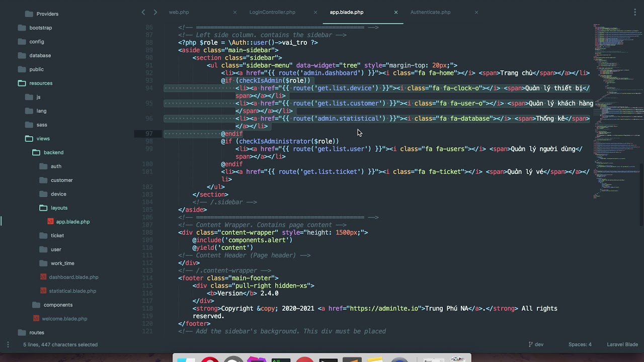
Task: Click the js folder icon
Action: point(29,97)
